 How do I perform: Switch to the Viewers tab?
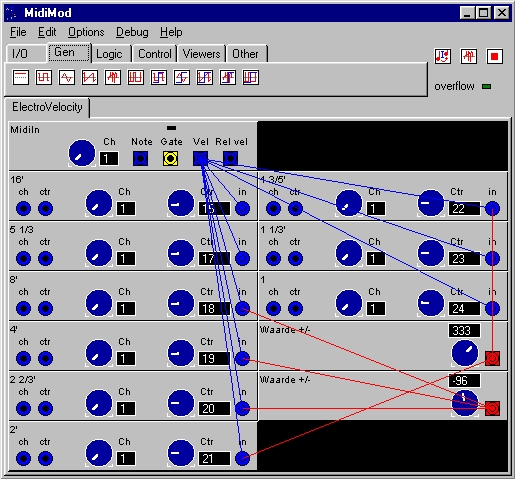(x=201, y=54)
